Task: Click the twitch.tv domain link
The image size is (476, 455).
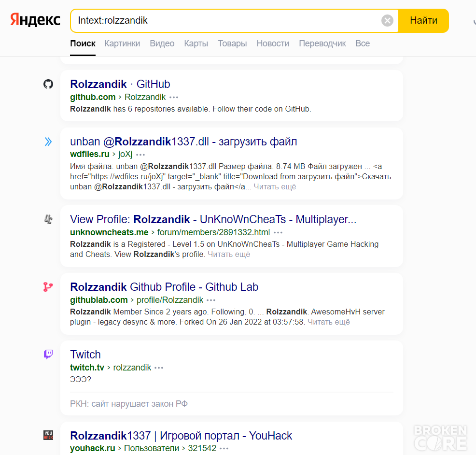Action: click(87, 368)
